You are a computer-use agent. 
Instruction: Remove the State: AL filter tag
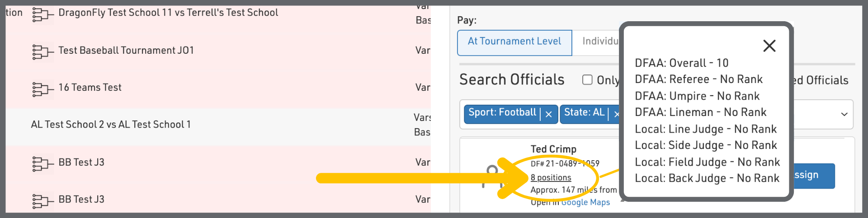(616, 114)
